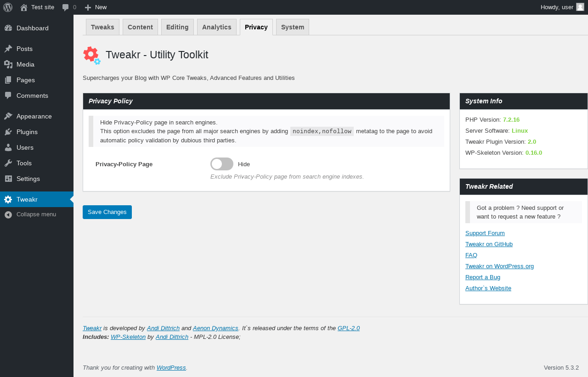Open the Test site home icon
The height and width of the screenshot is (377, 588).
[24, 7]
